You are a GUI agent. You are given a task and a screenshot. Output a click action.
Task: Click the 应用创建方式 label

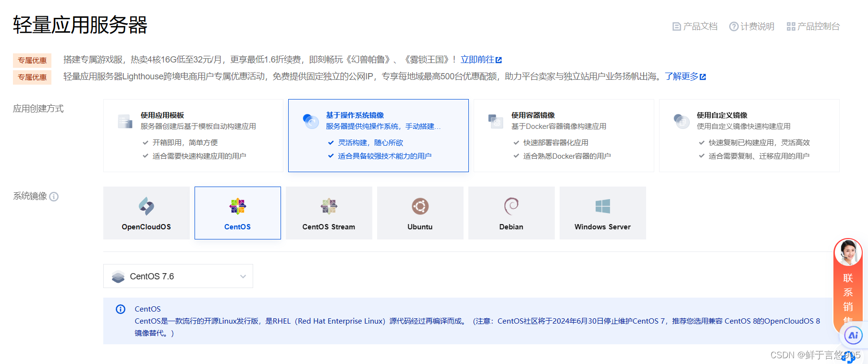coord(38,109)
